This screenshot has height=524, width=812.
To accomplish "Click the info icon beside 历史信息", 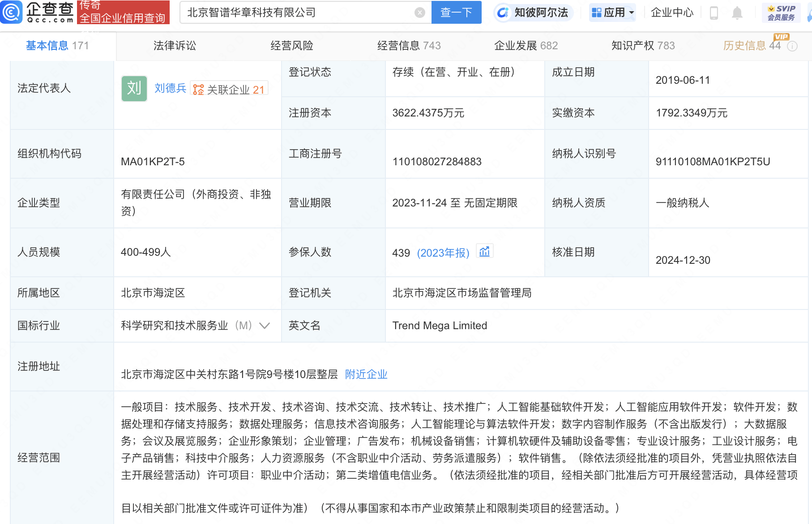I will point(792,46).
